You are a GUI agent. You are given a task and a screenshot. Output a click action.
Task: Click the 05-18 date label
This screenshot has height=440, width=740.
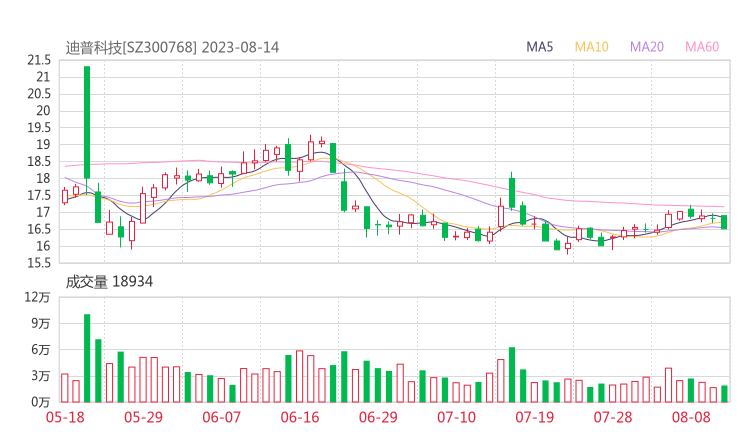click(65, 417)
